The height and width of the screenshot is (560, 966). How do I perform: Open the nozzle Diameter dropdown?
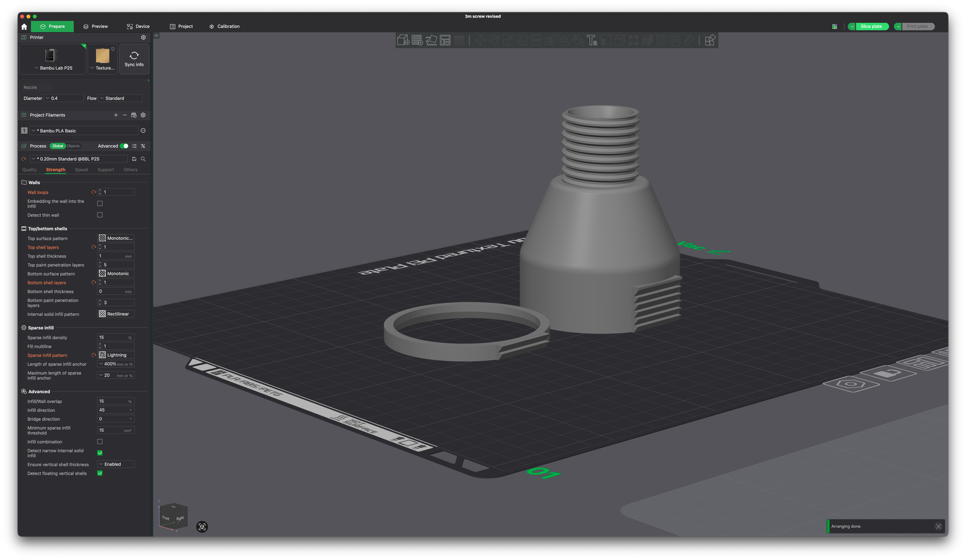63,98
